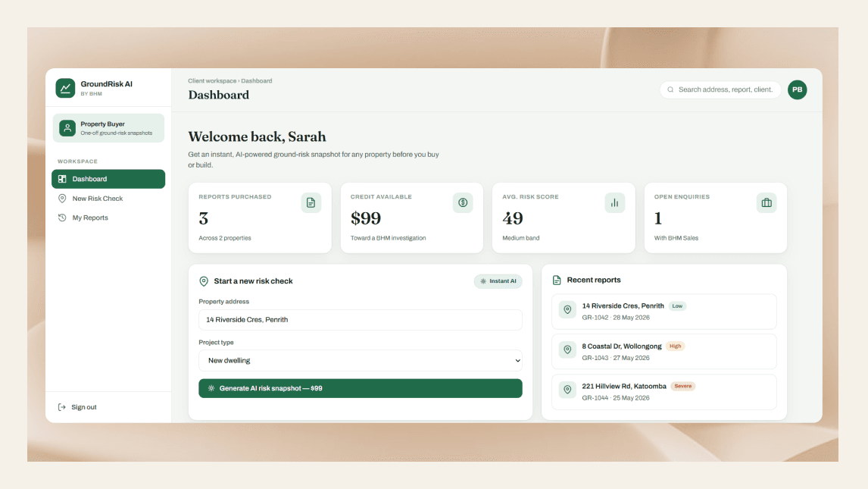Click the Open Enquiries value 1
The height and width of the screenshot is (489, 868).
click(x=658, y=218)
